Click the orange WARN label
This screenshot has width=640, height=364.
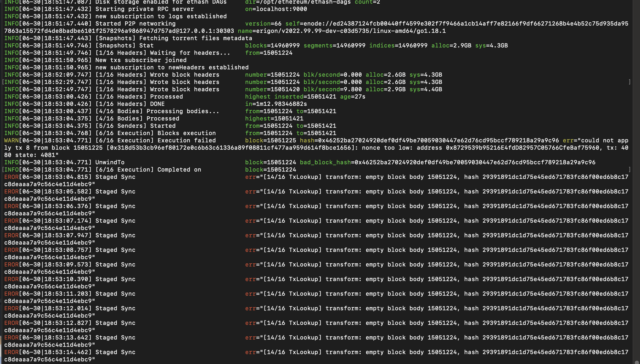[x=11, y=141]
